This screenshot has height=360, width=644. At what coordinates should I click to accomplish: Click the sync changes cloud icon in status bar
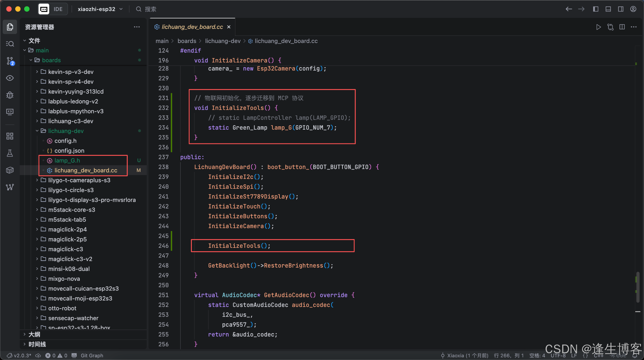38,355
